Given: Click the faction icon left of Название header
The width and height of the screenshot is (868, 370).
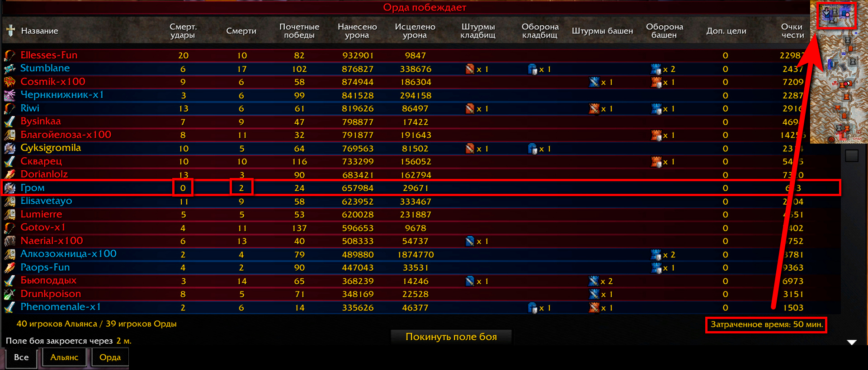Looking at the screenshot, I should coord(10,31).
